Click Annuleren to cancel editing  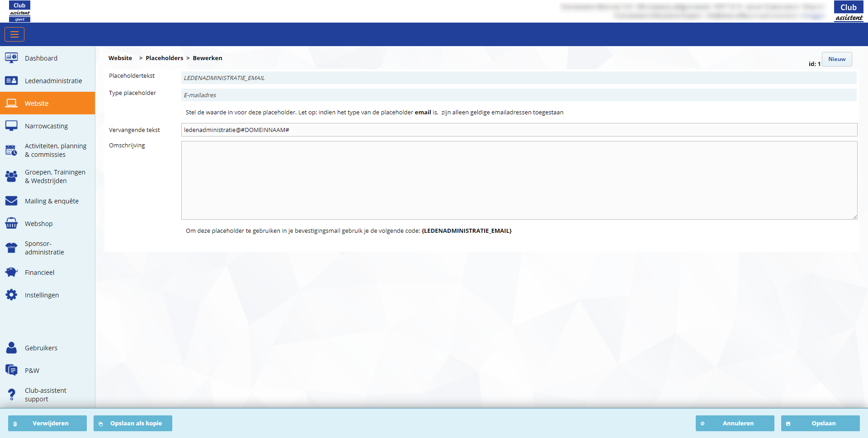click(735, 423)
